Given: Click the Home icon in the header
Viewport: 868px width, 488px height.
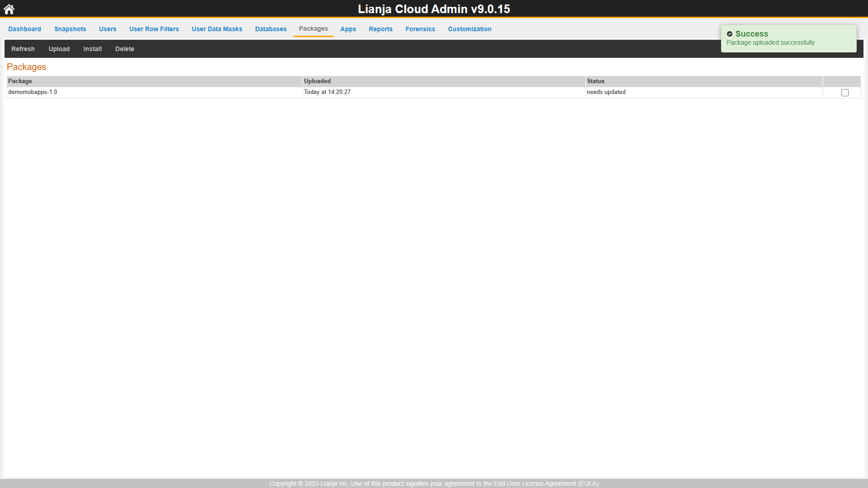Looking at the screenshot, I should click(9, 9).
